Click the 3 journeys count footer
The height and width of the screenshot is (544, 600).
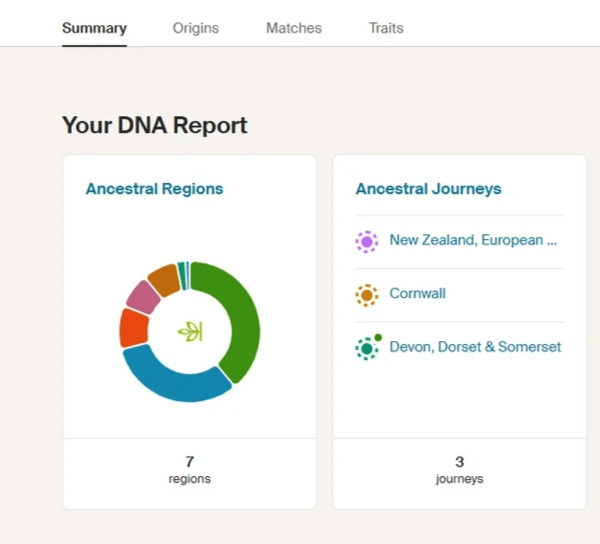click(x=459, y=470)
